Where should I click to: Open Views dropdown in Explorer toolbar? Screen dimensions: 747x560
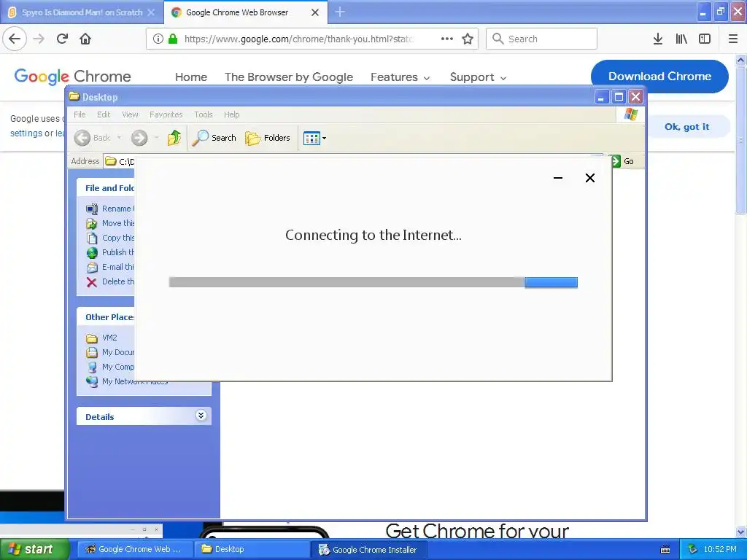pos(314,138)
